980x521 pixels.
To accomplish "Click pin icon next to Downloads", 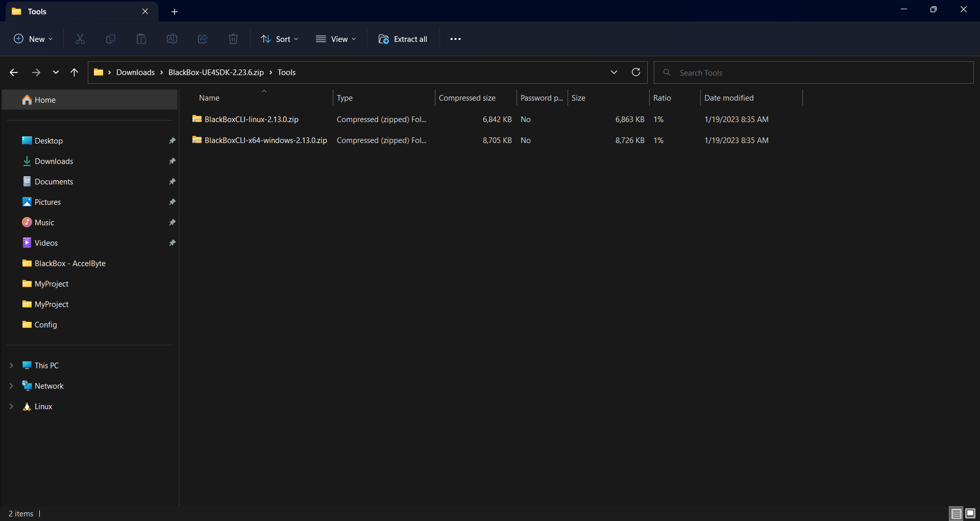I will 172,161.
